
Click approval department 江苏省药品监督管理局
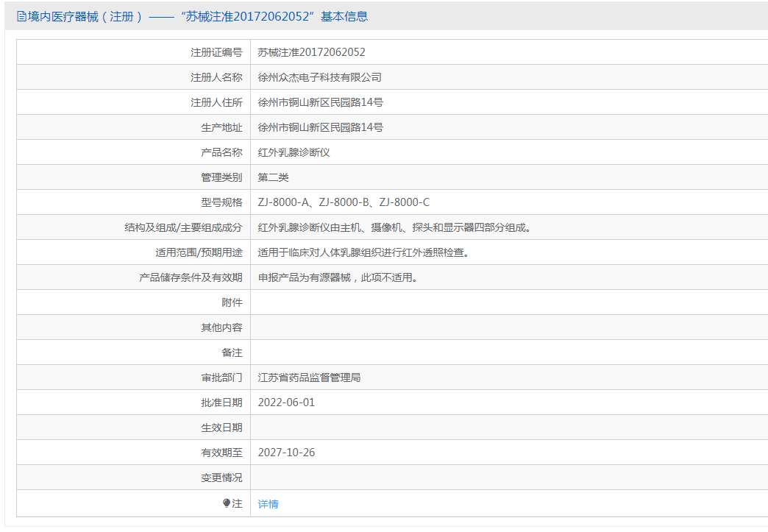(309, 377)
